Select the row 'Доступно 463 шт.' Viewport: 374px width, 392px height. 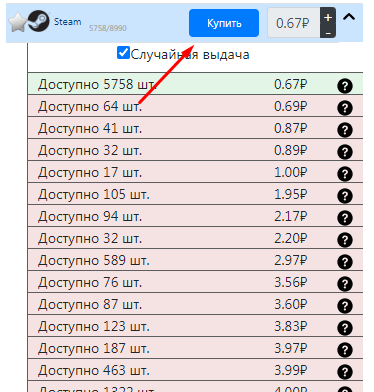pyautogui.click(x=195, y=370)
